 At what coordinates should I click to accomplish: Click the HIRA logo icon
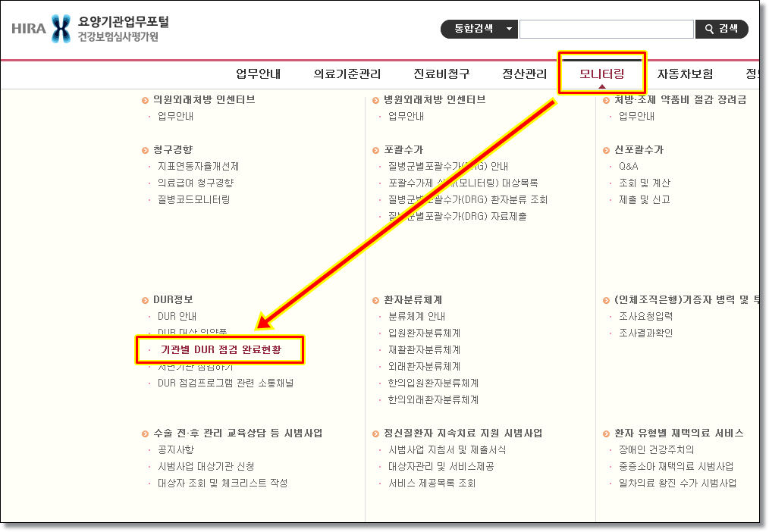(59, 29)
